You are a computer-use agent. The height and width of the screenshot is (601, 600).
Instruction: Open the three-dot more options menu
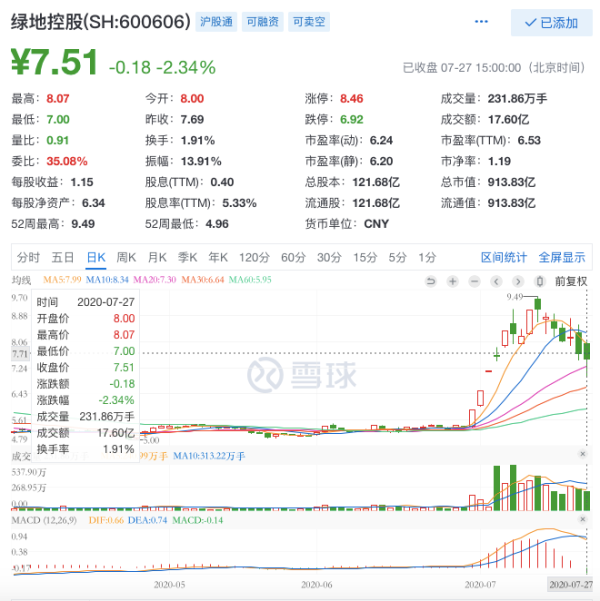481,21
